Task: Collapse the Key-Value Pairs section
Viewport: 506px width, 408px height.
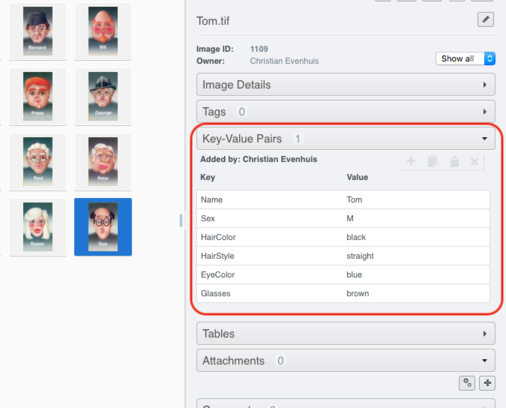Action: click(346, 138)
